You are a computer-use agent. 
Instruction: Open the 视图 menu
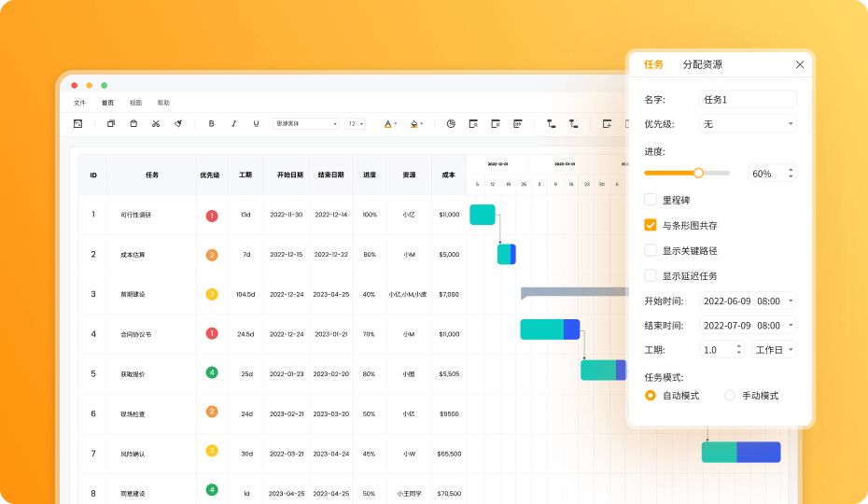pyautogui.click(x=135, y=103)
